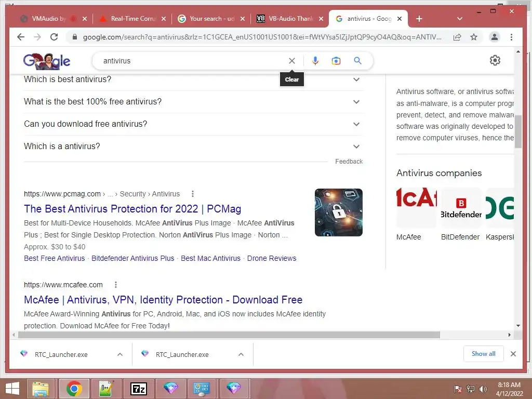This screenshot has width=532, height=399.
Task: Open the tab search chevron
Action: 460,19
